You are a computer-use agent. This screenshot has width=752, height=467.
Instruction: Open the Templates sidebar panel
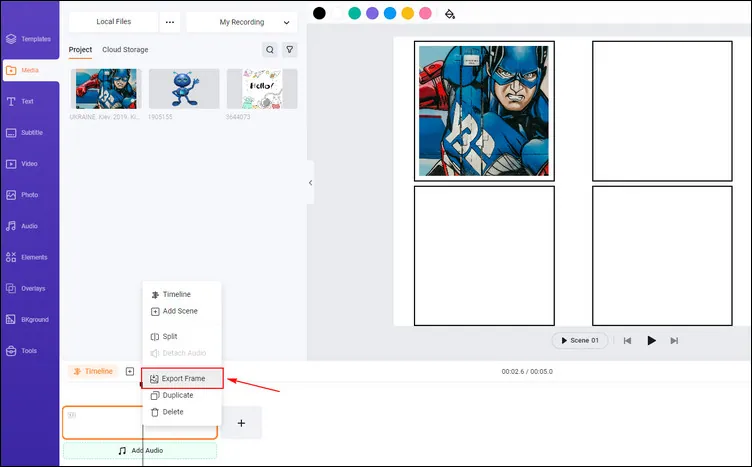tap(29, 39)
